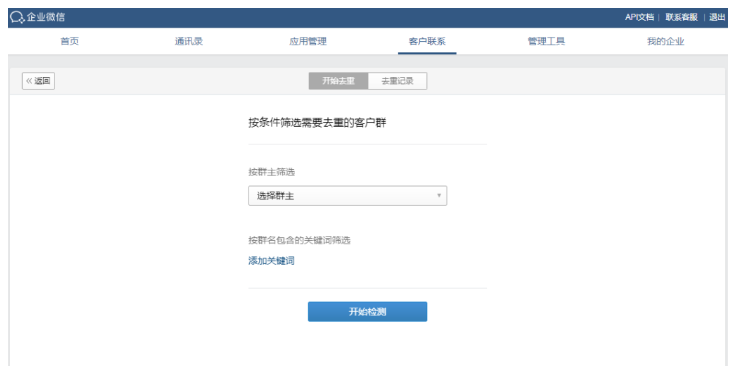Open the 我的企业 tab

(x=665, y=41)
